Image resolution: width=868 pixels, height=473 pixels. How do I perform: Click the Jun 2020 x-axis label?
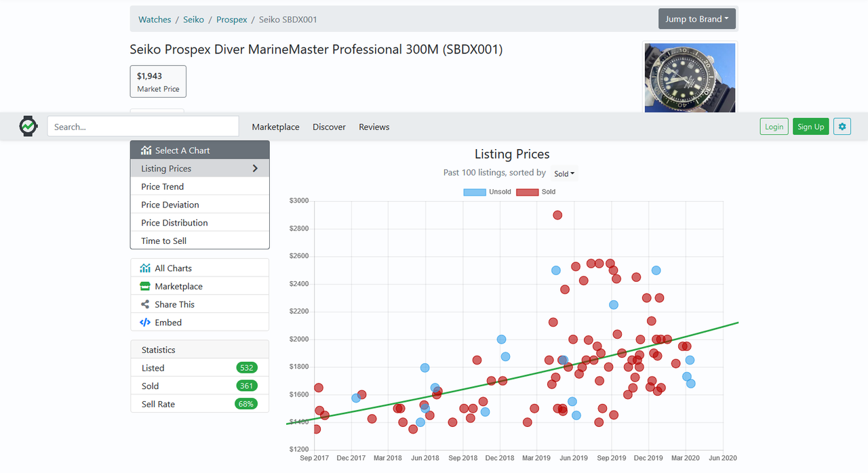tap(723, 458)
